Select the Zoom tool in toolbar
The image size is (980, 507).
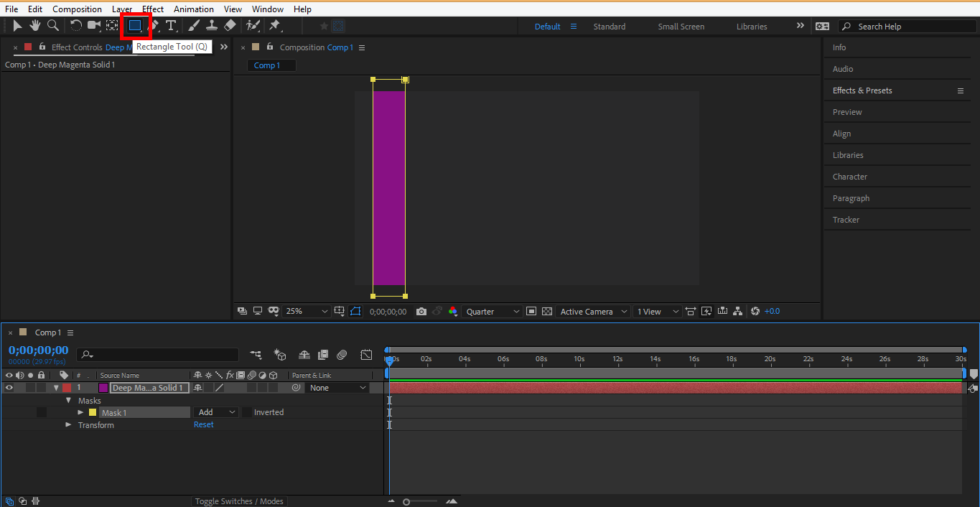(x=53, y=26)
